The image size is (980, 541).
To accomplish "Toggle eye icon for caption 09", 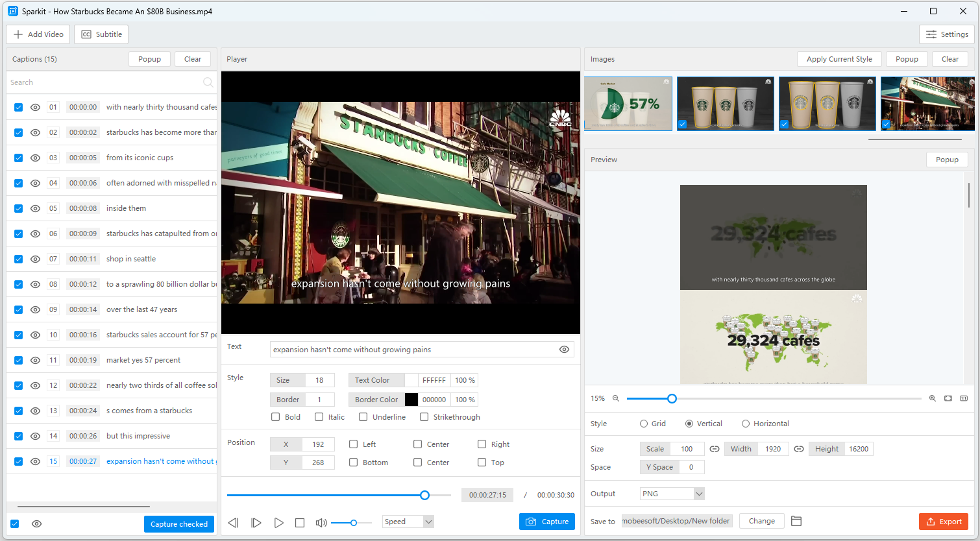I will [x=36, y=310].
